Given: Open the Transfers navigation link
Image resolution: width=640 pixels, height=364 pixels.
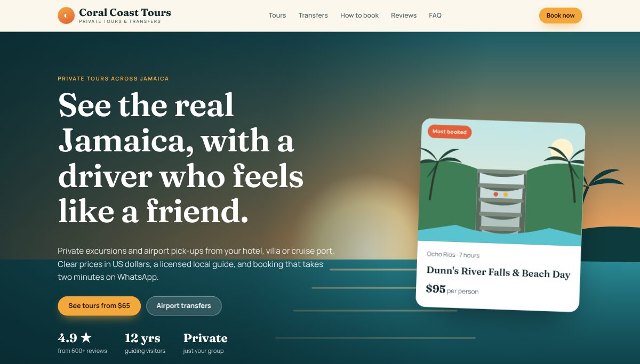Looking at the screenshot, I should pyautogui.click(x=313, y=15).
